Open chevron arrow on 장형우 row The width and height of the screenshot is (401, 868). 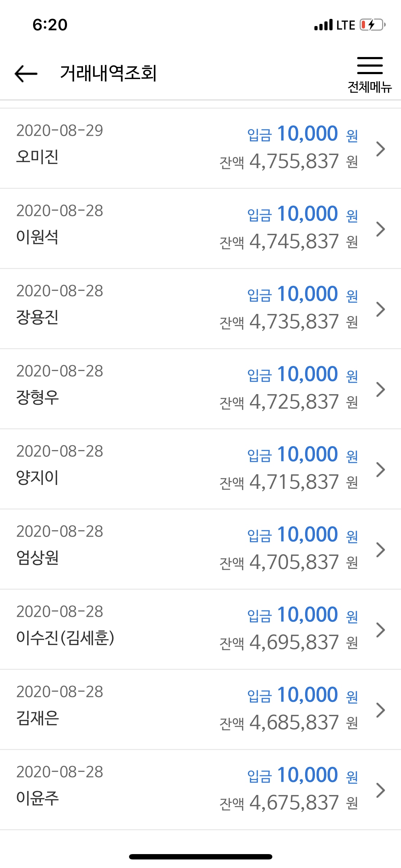(381, 389)
